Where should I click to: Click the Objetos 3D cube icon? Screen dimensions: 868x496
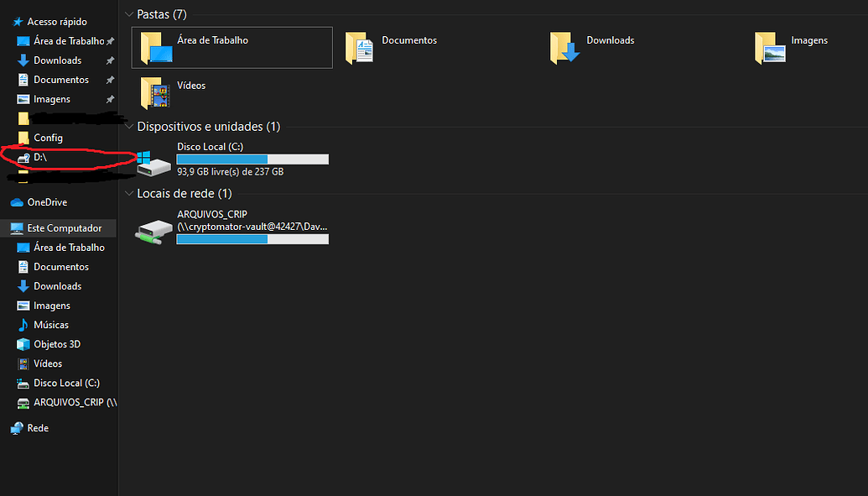[23, 344]
